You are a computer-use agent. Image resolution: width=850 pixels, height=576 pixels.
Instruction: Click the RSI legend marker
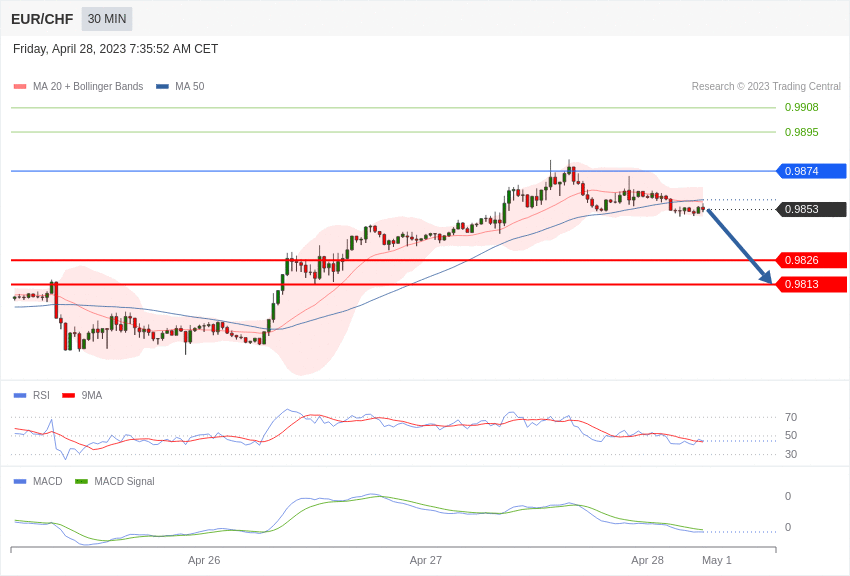[20, 396]
